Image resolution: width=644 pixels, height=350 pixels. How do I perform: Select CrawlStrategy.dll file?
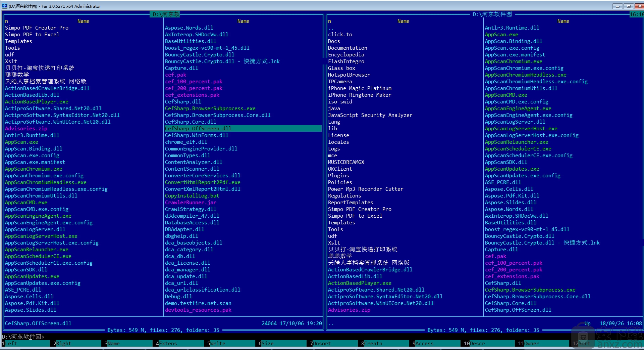click(190, 209)
